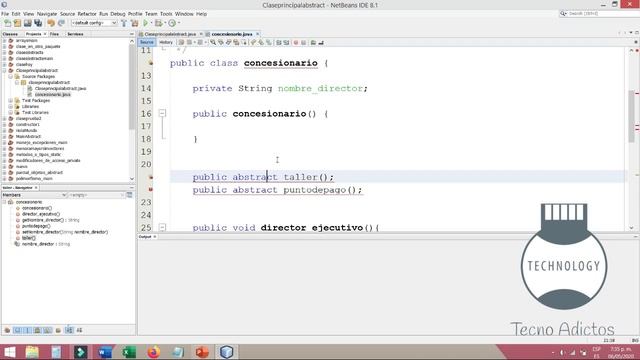
Task: Open the Tools menu
Action: [x=166, y=14]
